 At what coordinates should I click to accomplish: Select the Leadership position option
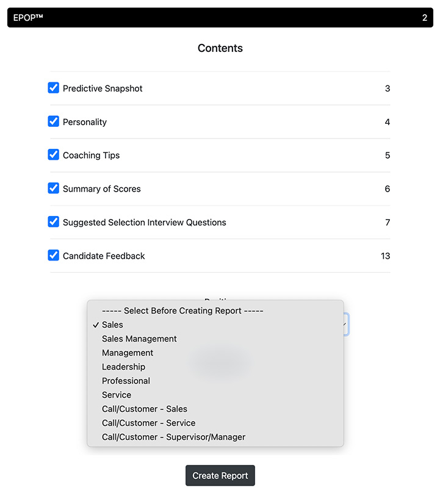pyautogui.click(x=123, y=367)
